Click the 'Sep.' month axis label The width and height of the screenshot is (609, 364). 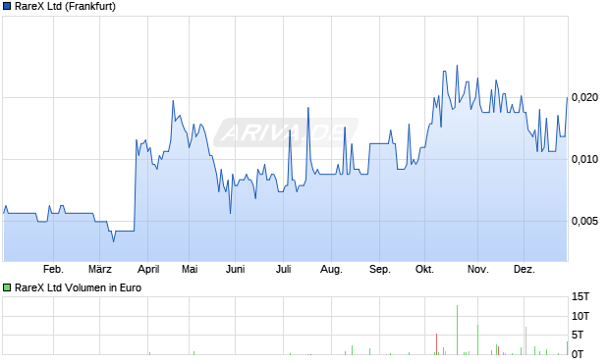pyautogui.click(x=380, y=270)
